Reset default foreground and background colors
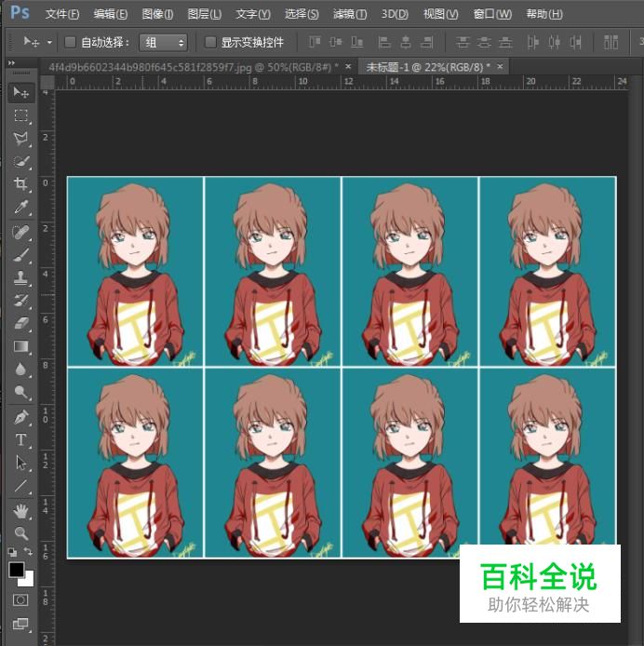 12,552
